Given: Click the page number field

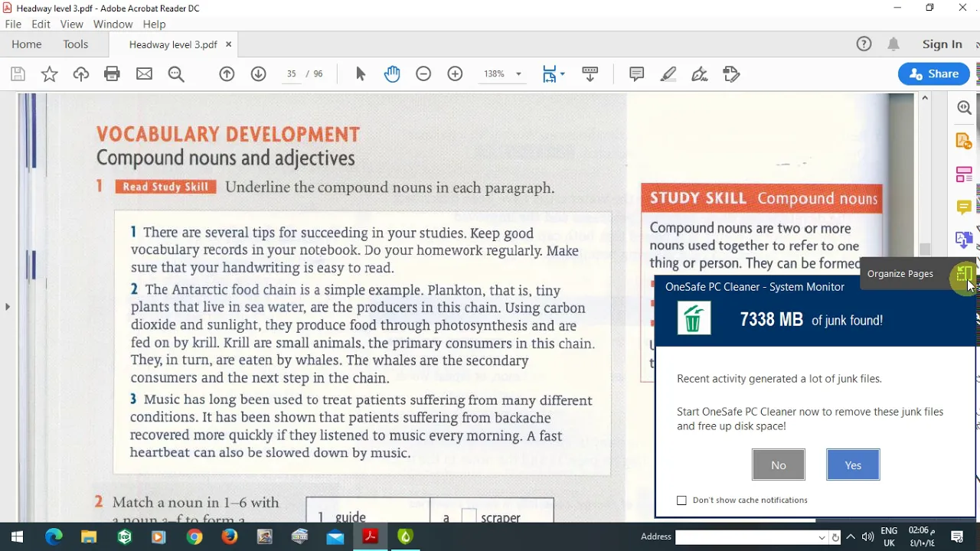Looking at the screenshot, I should pos(291,74).
